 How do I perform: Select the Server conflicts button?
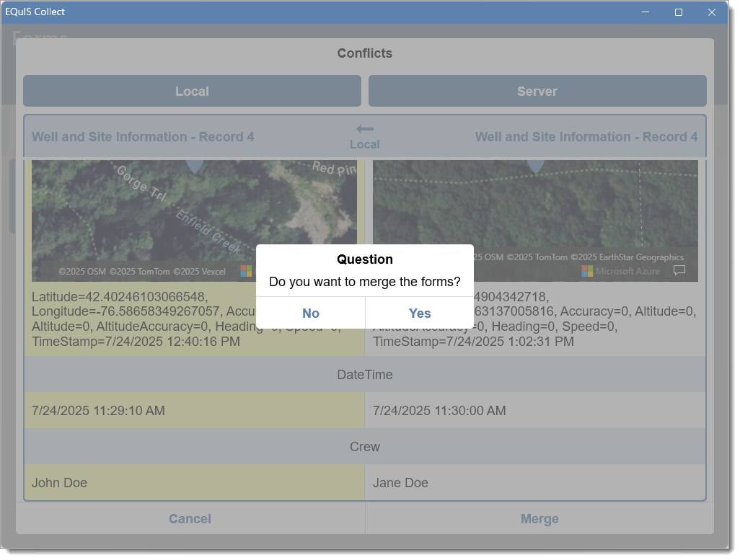[x=537, y=91]
